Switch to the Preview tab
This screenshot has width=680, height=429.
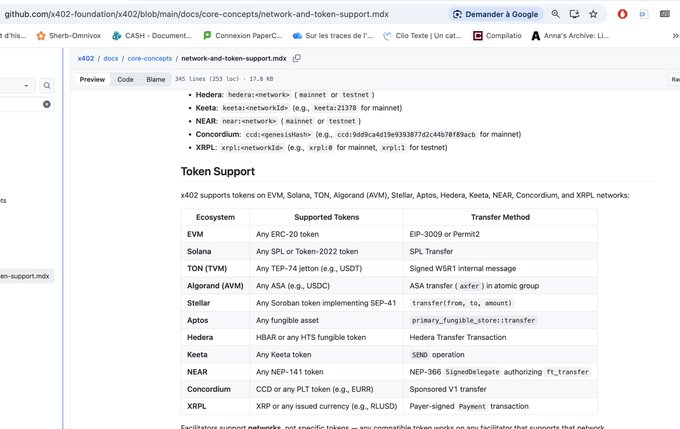click(92, 79)
